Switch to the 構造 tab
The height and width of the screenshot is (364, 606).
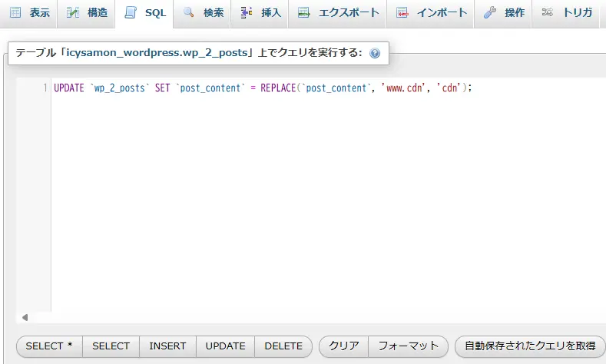(x=86, y=14)
